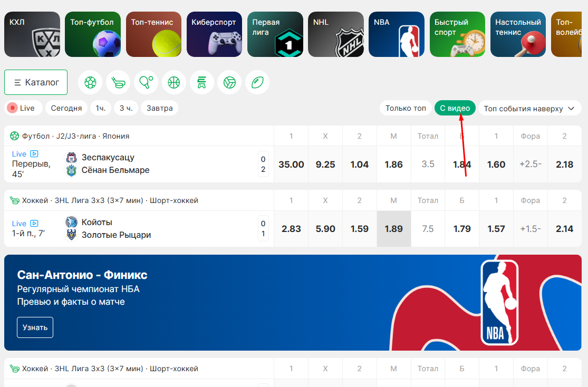Open the NBA category tile
This screenshot has width=588, height=387.
click(396, 34)
